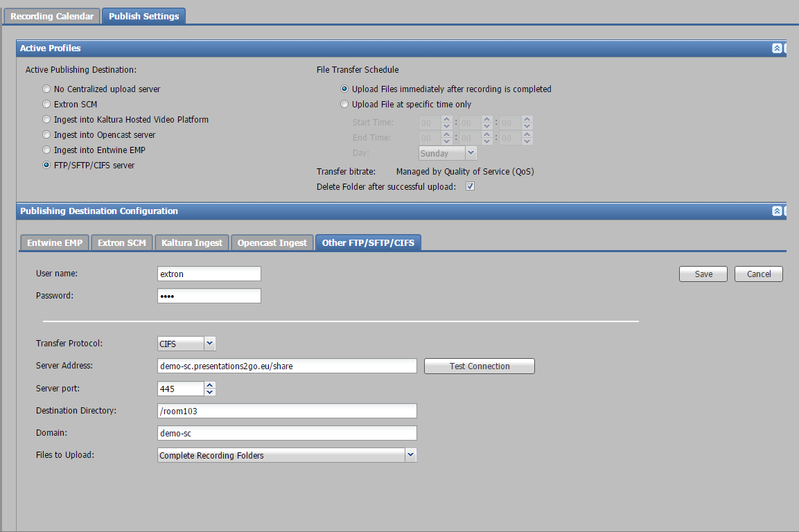Focus the User name field
This screenshot has height=532, width=799.
click(x=209, y=274)
